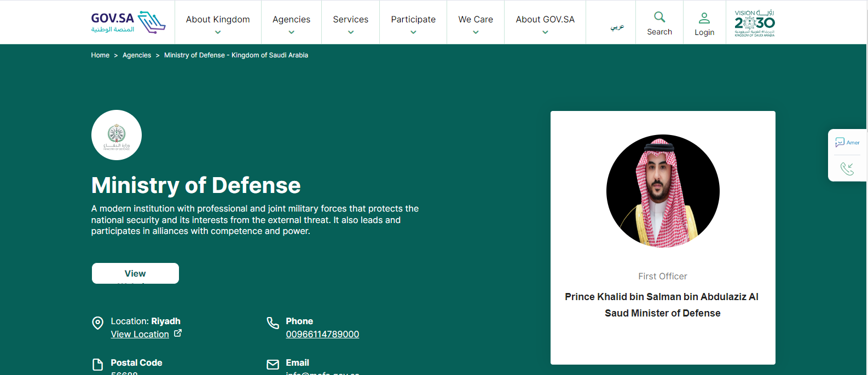Switch language to Arabic (عربي)
The image size is (868, 375).
click(x=617, y=26)
